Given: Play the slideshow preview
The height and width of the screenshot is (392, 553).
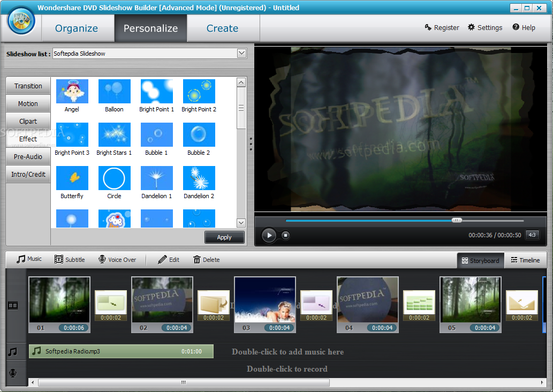Looking at the screenshot, I should (269, 235).
